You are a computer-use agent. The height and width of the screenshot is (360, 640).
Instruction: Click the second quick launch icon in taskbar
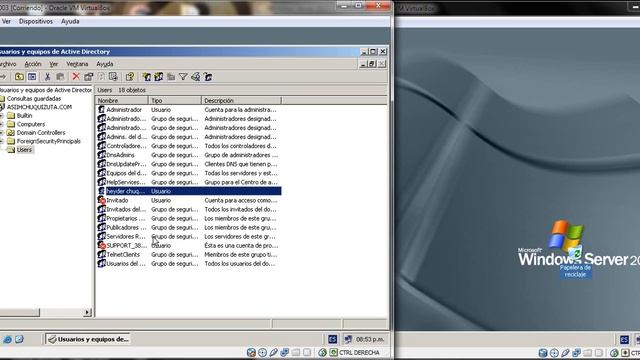pos(20,339)
